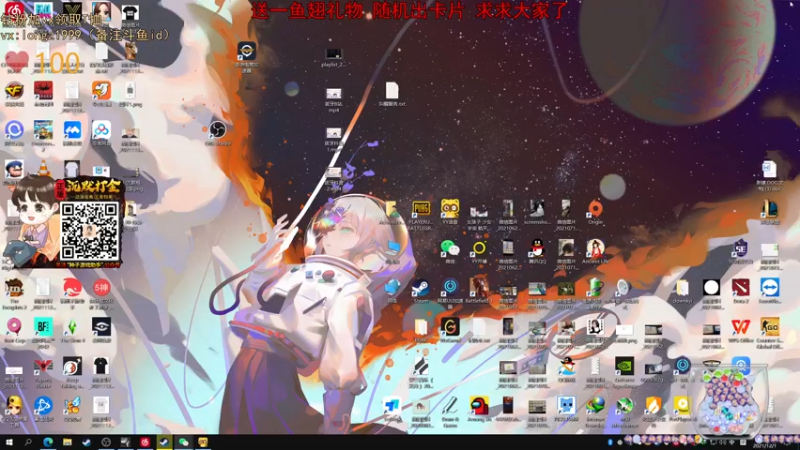Viewport: 800px width, 450px height.
Task: Select the white .txt document file
Action: (x=392, y=90)
